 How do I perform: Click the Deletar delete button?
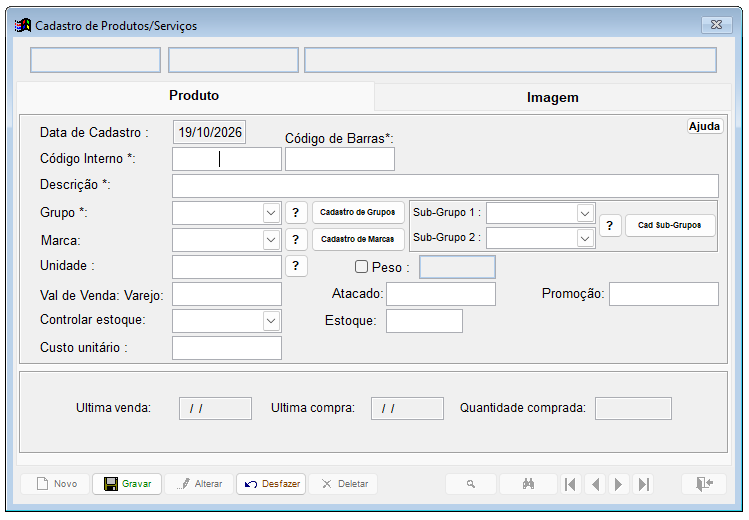(x=343, y=484)
